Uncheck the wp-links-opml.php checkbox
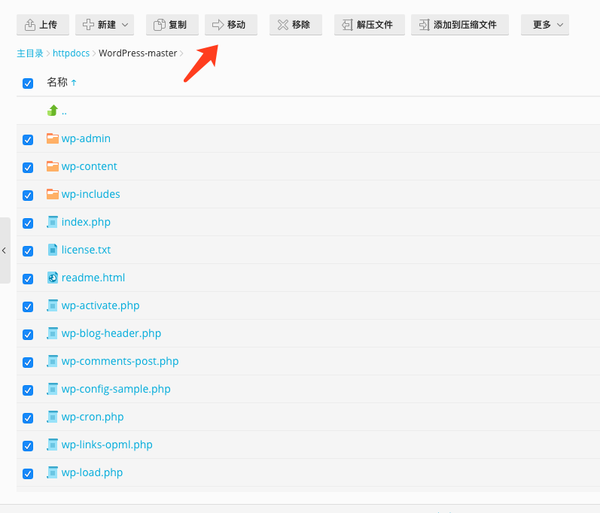 point(28,446)
